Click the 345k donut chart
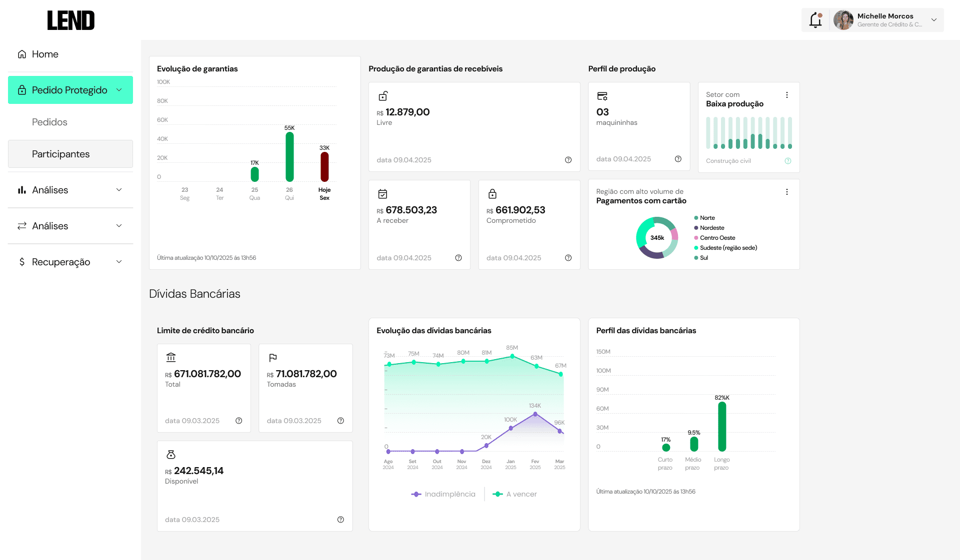This screenshot has height=560, width=960. click(x=657, y=238)
